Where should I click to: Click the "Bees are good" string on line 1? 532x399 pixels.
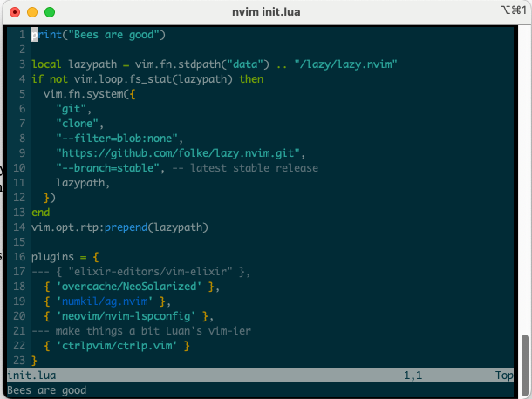(x=113, y=35)
